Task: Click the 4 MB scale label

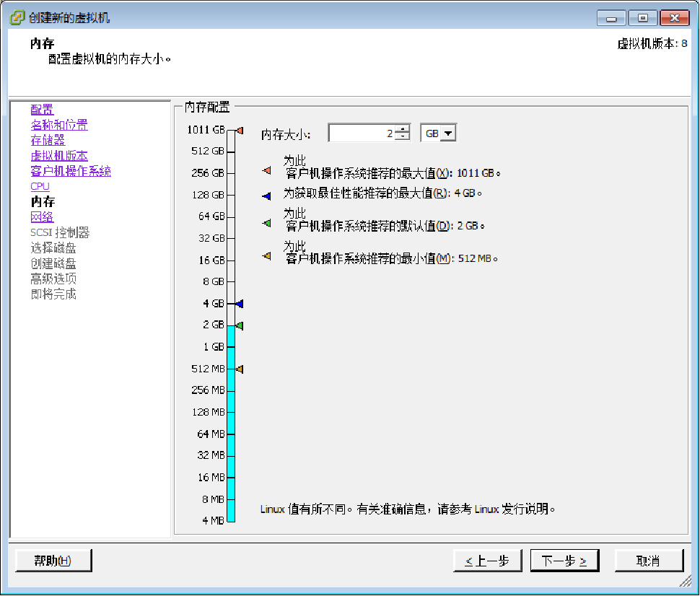Action: click(213, 520)
